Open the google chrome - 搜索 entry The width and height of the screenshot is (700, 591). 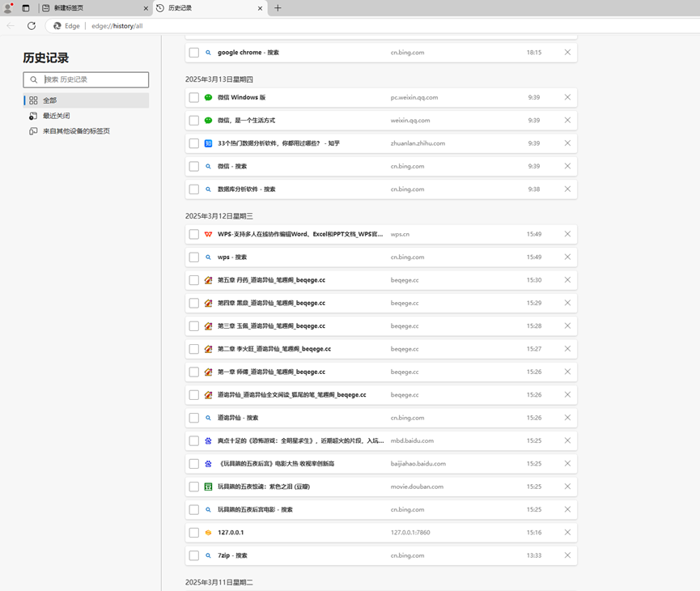[x=248, y=53]
